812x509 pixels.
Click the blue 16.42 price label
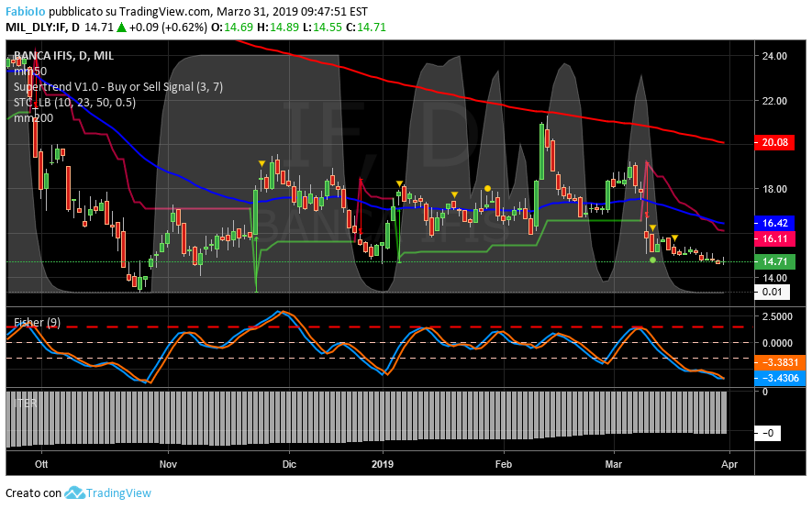(774, 223)
